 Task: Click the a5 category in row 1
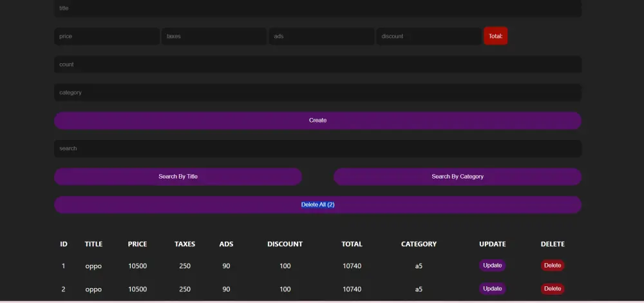pyautogui.click(x=419, y=266)
